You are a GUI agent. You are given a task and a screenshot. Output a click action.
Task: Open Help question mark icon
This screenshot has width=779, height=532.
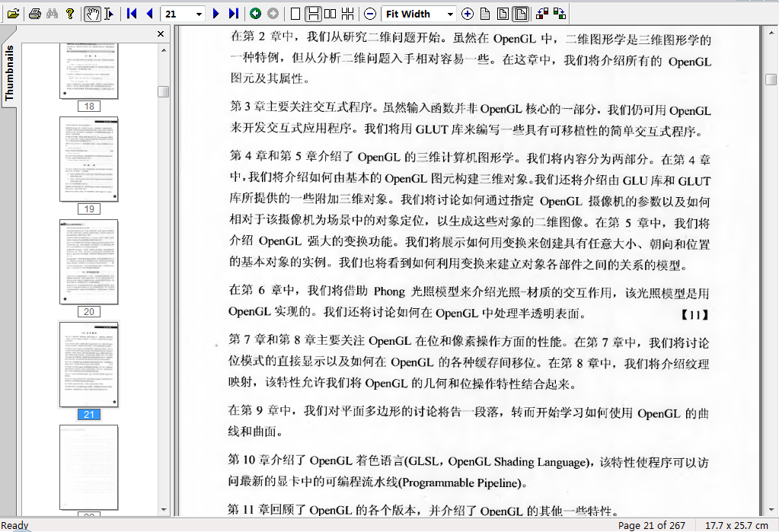point(70,14)
